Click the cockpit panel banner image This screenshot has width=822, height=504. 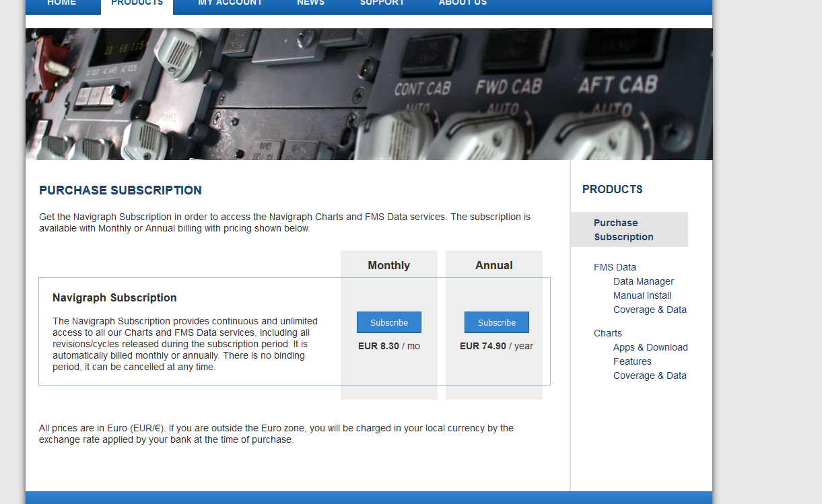369,94
